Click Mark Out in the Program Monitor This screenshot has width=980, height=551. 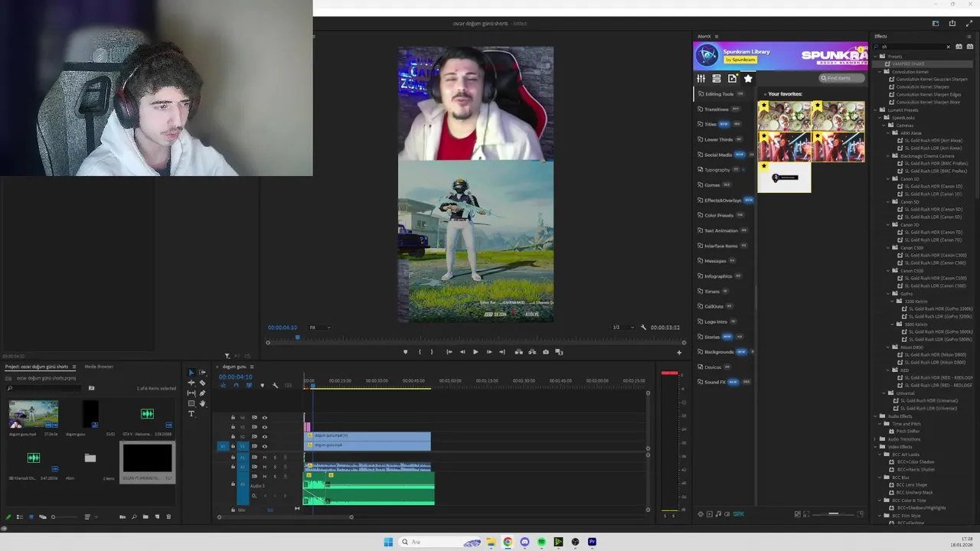point(432,352)
